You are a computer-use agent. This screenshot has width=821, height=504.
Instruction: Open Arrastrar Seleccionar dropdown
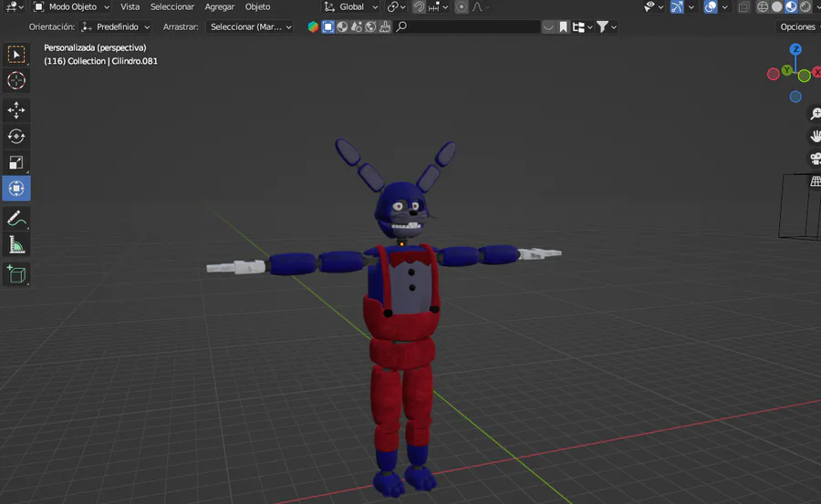pos(250,26)
